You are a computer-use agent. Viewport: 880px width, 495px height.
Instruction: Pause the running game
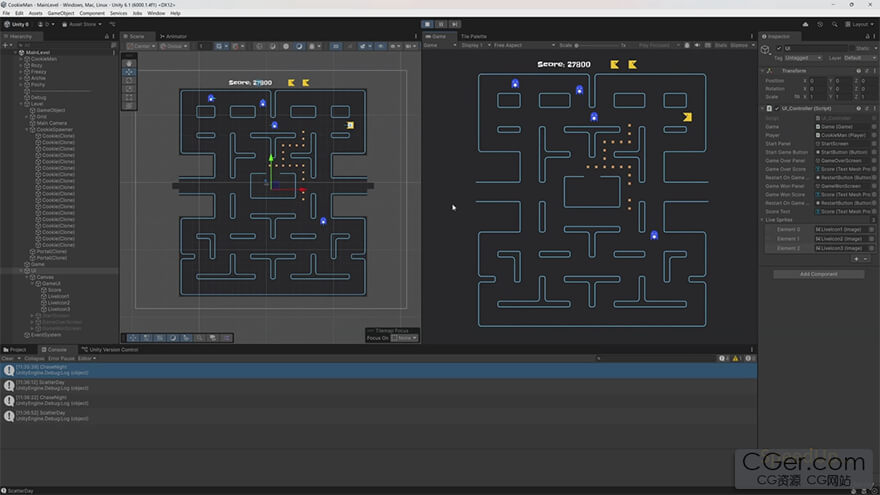click(x=441, y=24)
